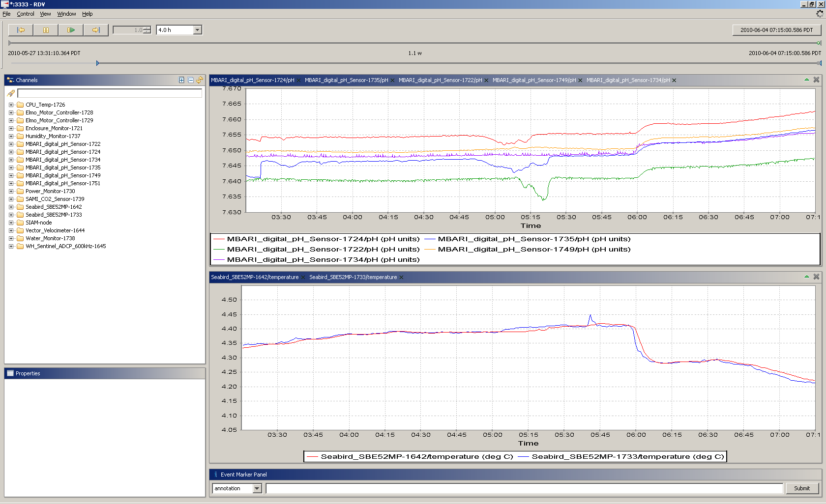Click the blue zoom slider handle
Screen dimensions: 826x504
point(97,63)
